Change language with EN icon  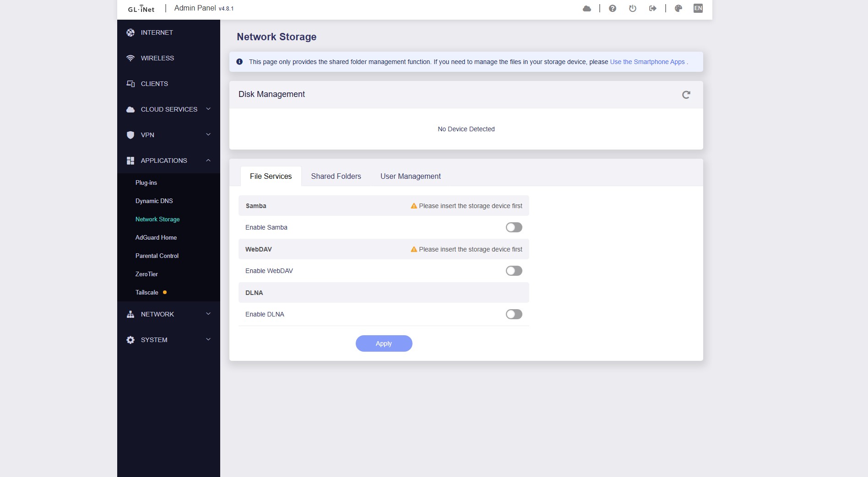[698, 9]
